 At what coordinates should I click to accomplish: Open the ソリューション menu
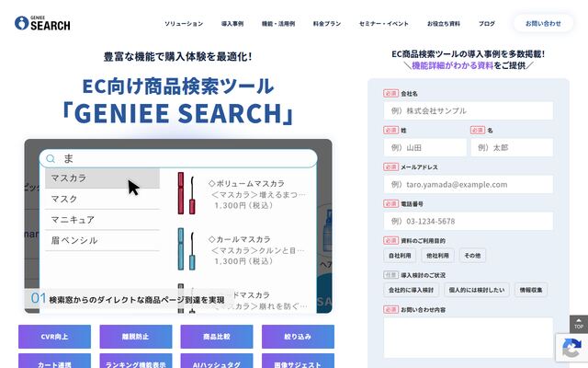pyautogui.click(x=184, y=24)
